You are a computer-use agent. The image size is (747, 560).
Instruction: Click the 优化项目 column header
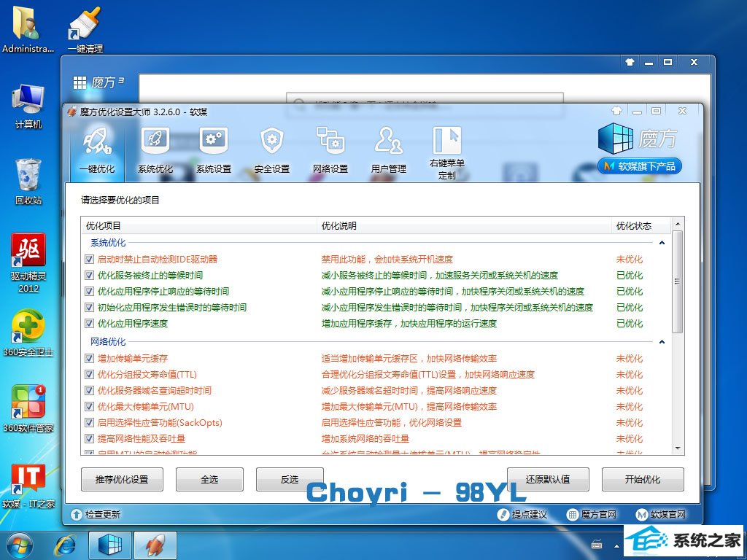(x=199, y=226)
